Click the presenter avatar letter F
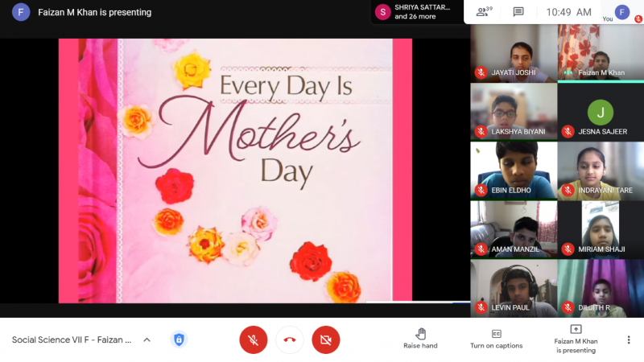The image size is (644, 362). pyautogui.click(x=22, y=12)
